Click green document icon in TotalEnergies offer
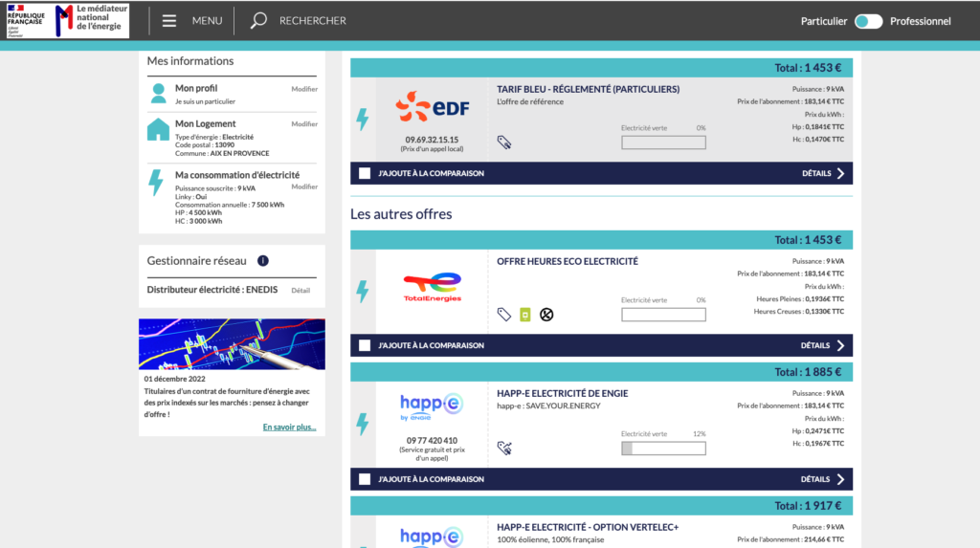This screenshot has height=548, width=980. (x=525, y=315)
